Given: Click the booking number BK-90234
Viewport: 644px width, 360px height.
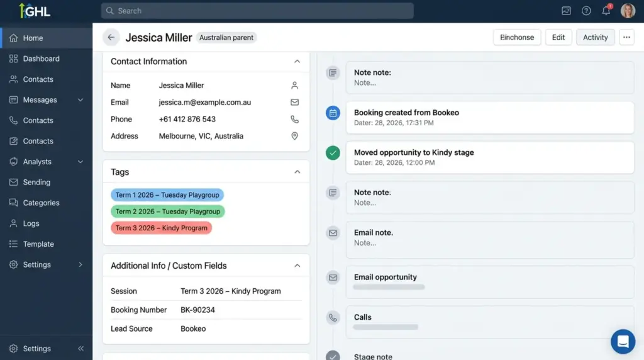Looking at the screenshot, I should tap(197, 310).
